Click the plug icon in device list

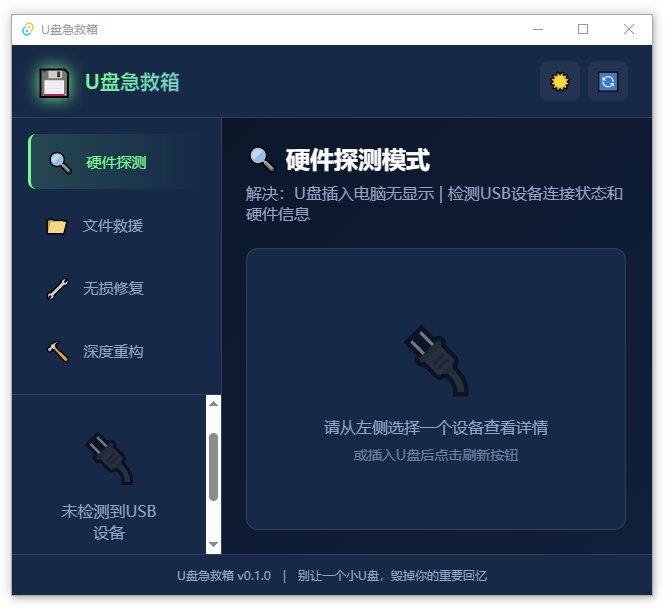109,459
